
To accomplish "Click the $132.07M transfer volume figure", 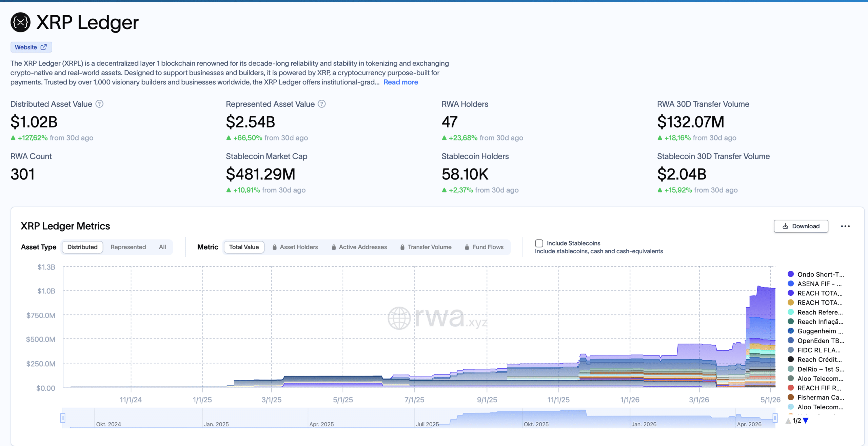I will point(691,122).
